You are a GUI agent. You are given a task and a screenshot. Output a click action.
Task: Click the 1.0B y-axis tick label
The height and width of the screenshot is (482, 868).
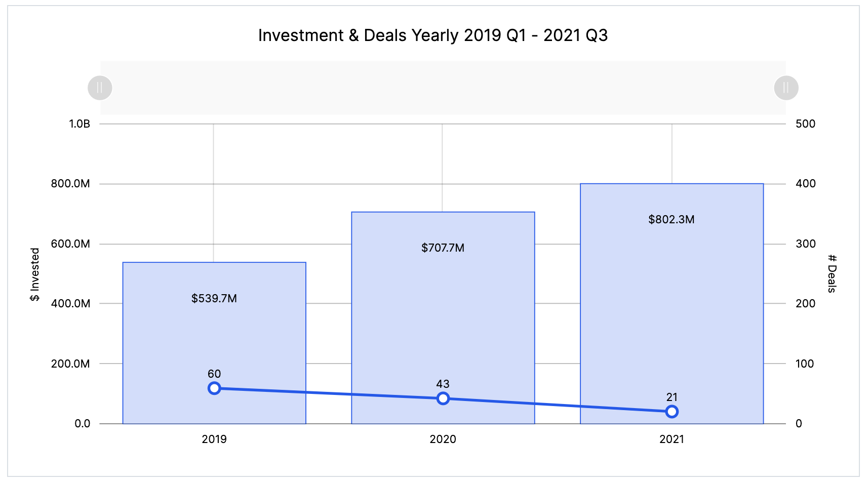80,124
